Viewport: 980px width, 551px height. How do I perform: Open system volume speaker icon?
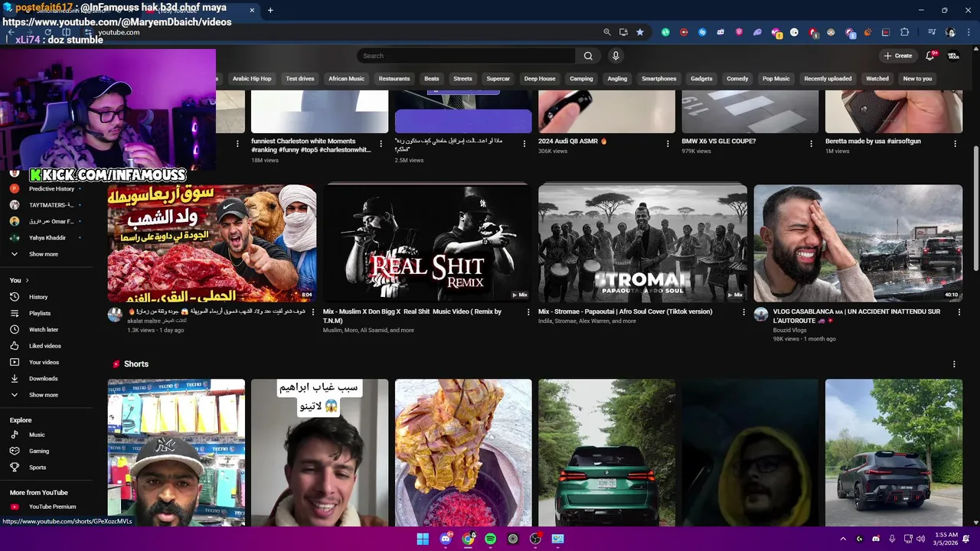click(x=920, y=539)
